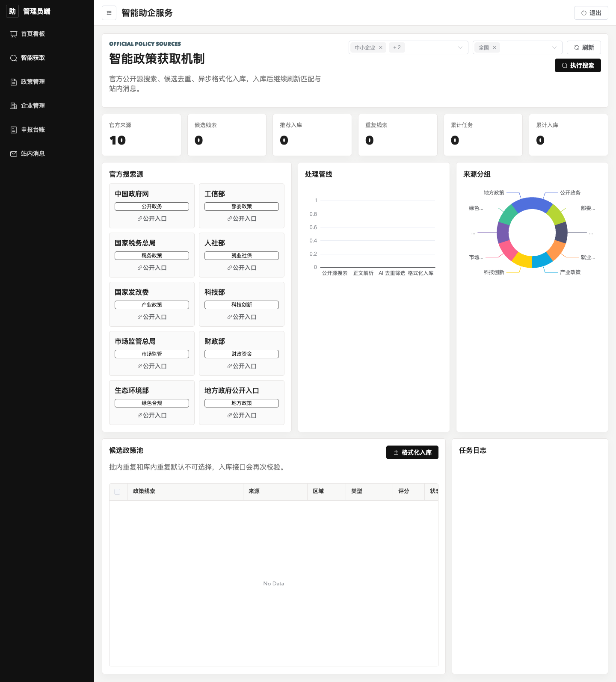Open 申报台账 menu entry

click(x=47, y=130)
